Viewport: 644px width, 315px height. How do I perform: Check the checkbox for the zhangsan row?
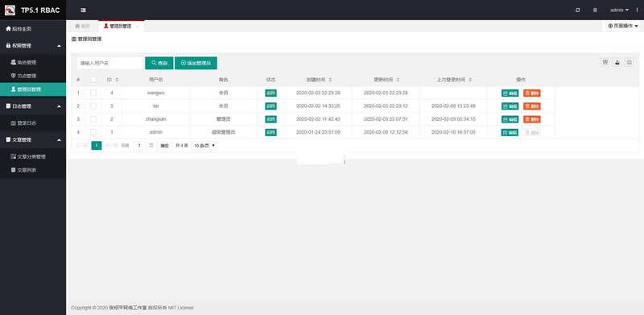point(93,119)
